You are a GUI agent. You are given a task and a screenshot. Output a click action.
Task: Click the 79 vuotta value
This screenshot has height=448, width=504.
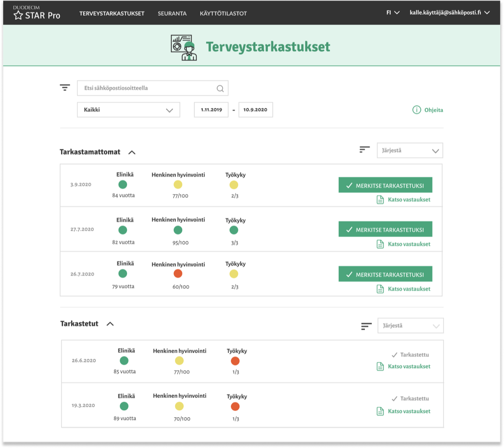(123, 287)
